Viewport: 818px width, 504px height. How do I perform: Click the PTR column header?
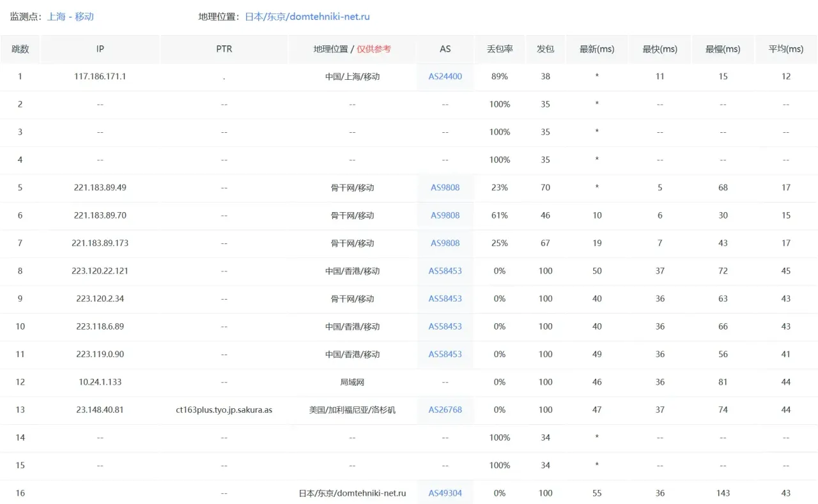click(224, 49)
